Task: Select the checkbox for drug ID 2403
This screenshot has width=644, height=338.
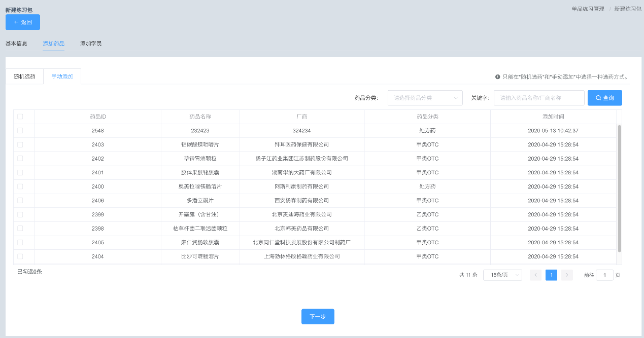Action: click(x=20, y=144)
